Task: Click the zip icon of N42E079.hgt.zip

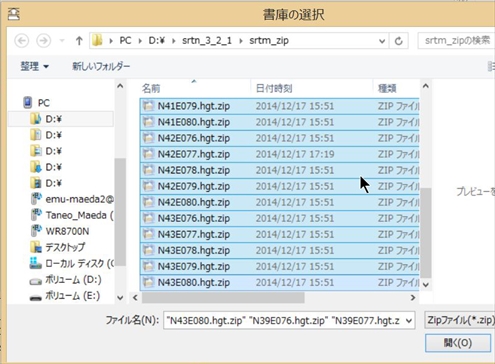Action: pyautogui.click(x=148, y=186)
